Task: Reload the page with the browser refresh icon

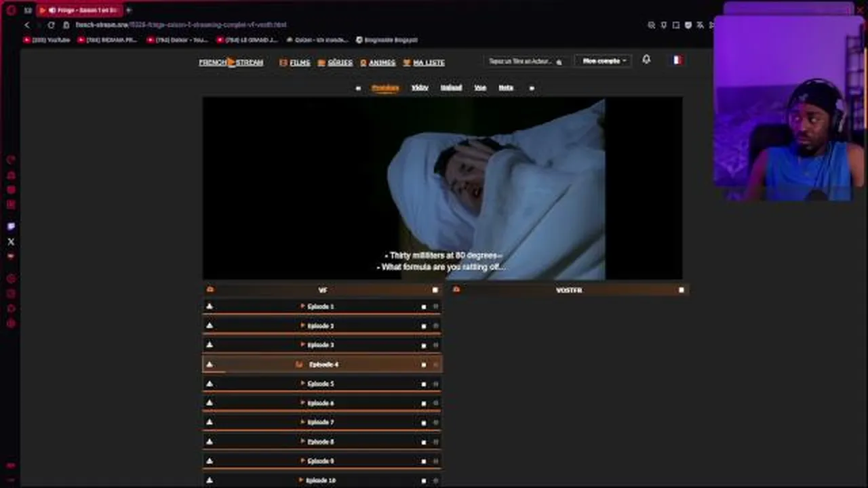Action: [51, 25]
